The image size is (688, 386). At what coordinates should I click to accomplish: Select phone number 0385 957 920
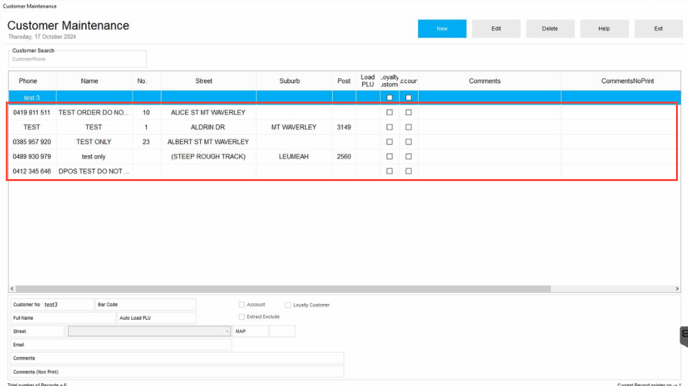(32, 142)
